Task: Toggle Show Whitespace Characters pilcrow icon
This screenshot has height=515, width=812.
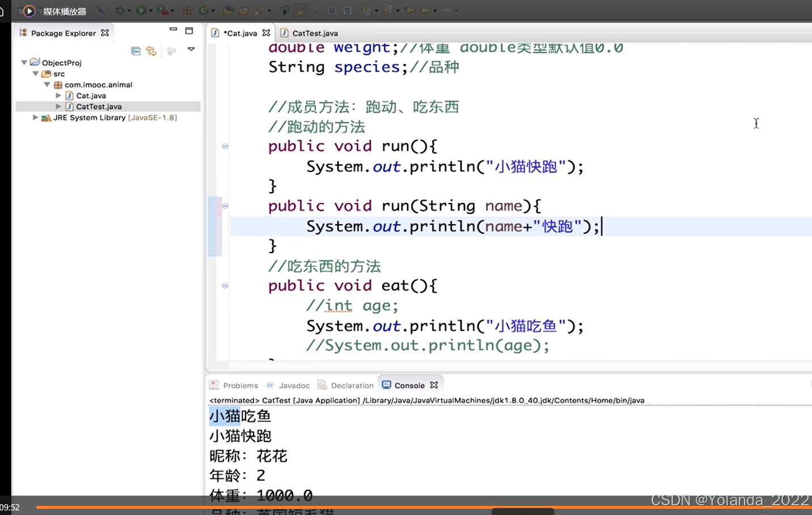Action: (348, 10)
